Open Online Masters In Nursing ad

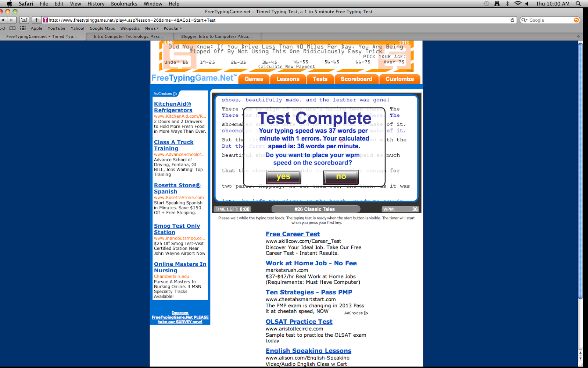pyautogui.click(x=180, y=267)
